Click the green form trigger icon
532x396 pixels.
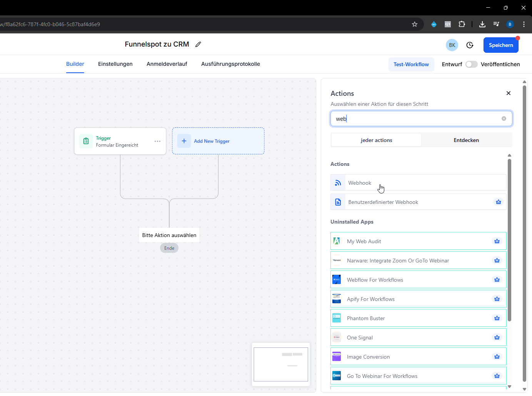(86, 141)
